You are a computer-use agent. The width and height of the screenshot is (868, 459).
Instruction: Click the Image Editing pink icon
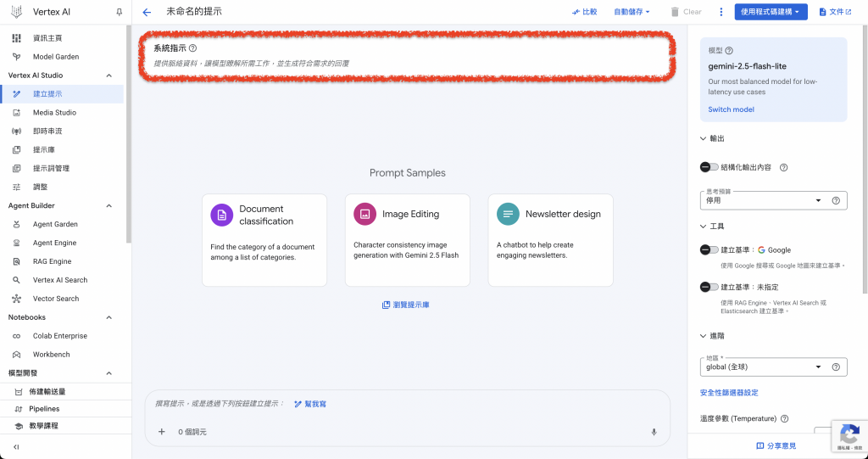364,214
